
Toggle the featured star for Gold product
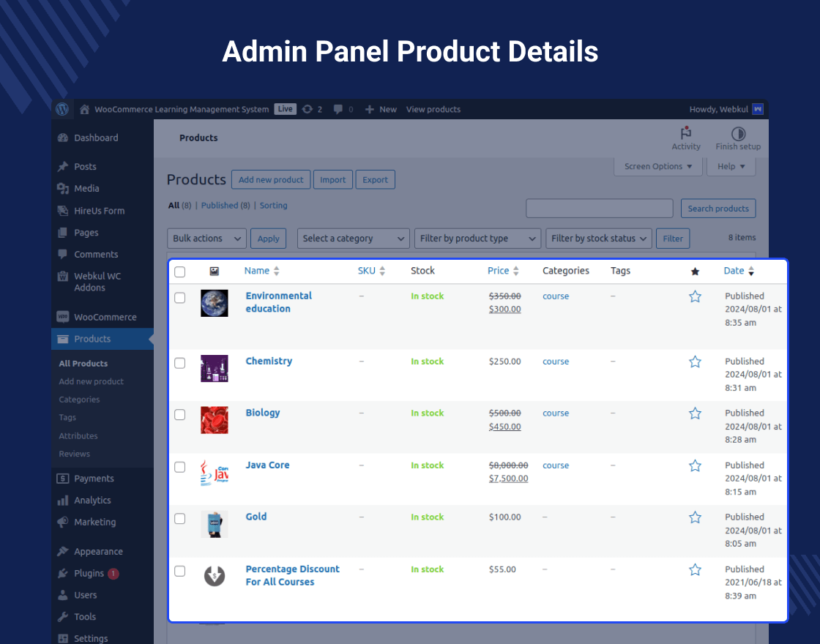point(694,517)
